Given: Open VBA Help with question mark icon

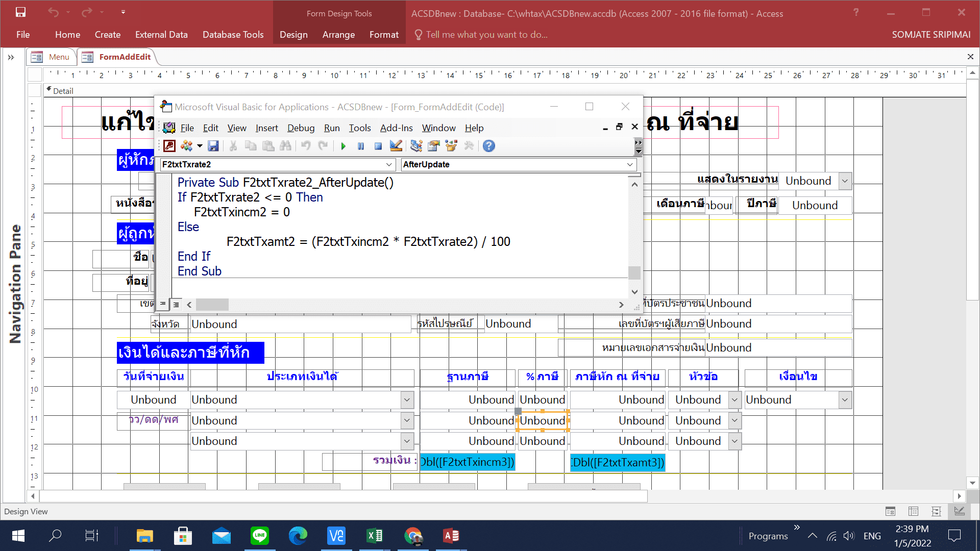Looking at the screenshot, I should click(489, 146).
